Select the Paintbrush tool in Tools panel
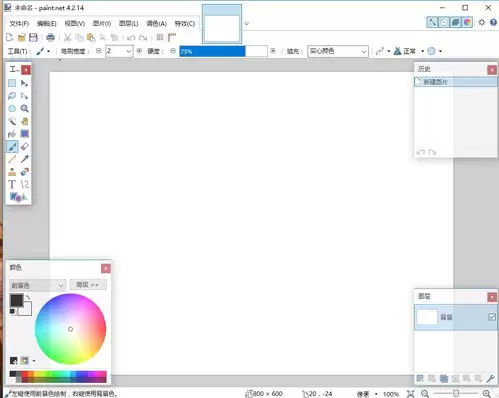499x398 pixels. point(12,147)
